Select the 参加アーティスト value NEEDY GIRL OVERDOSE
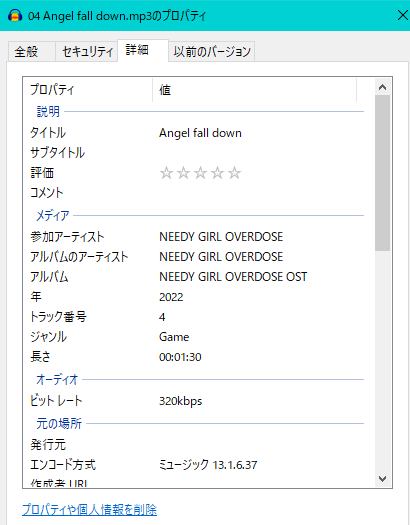This screenshot has height=525, width=410. (x=221, y=237)
